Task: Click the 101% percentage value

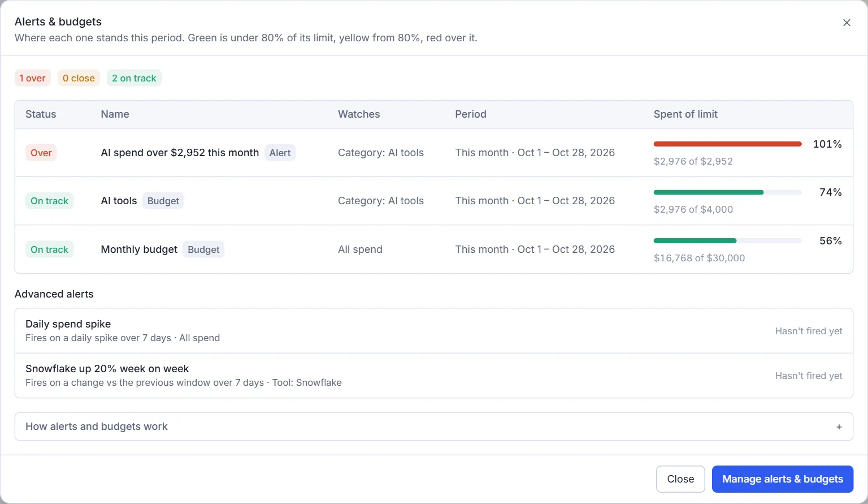Action: pyautogui.click(x=827, y=144)
